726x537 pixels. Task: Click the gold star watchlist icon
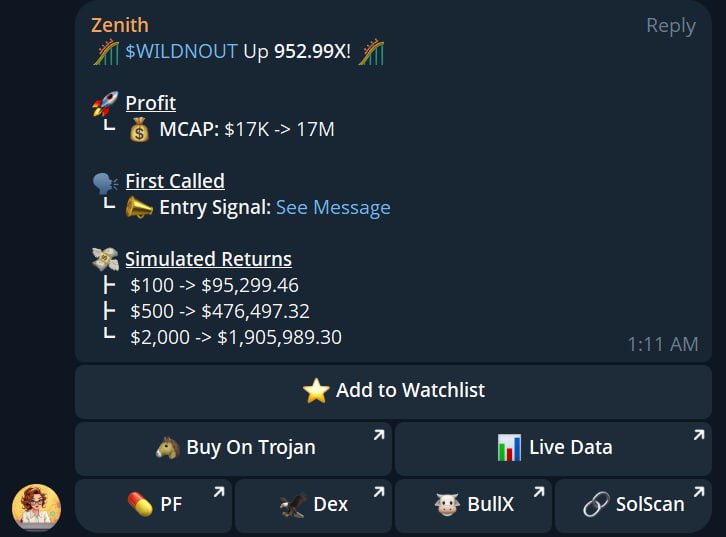tap(316, 390)
